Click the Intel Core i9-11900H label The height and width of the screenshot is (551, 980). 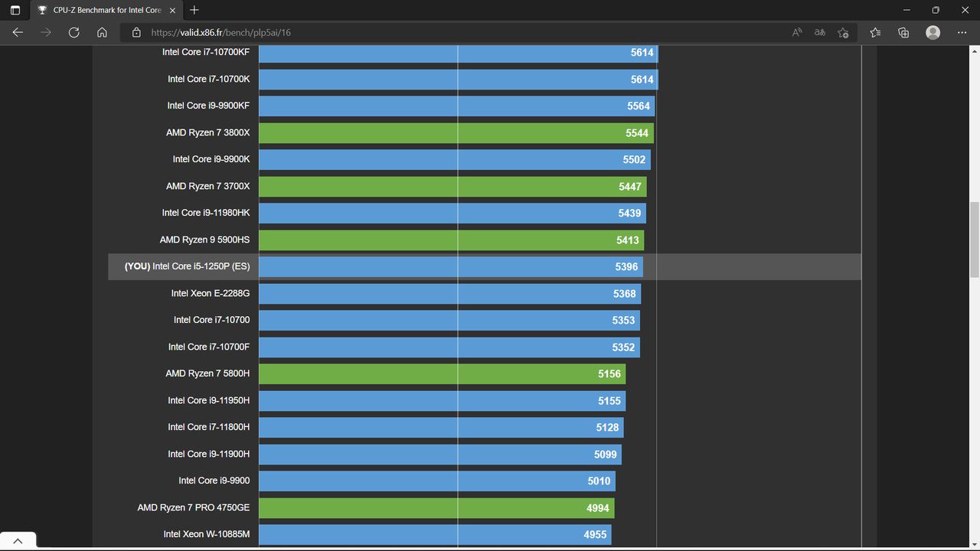(209, 454)
